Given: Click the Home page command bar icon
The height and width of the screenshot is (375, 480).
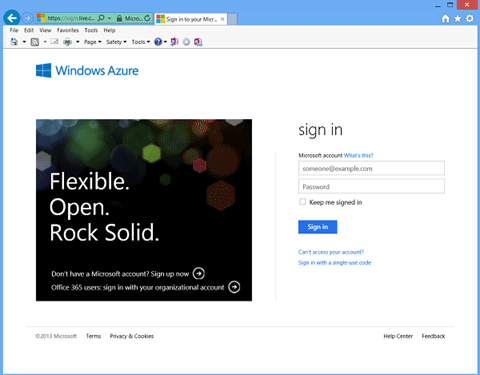Looking at the screenshot, I should coord(14,42).
